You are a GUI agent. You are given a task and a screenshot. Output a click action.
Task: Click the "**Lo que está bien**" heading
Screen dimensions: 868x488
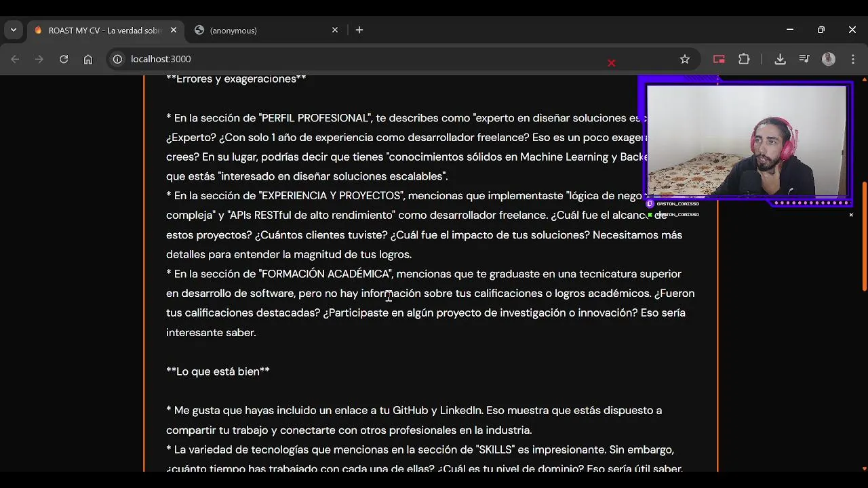[218, 371]
